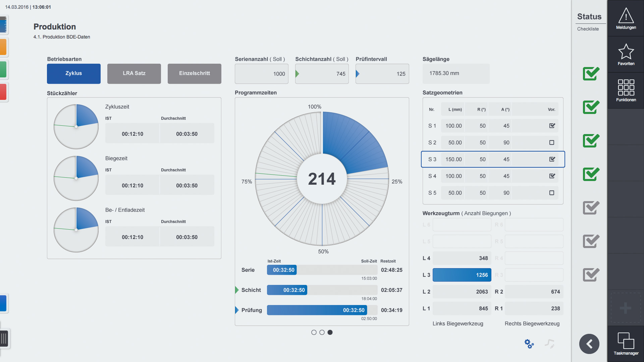Click the Serie progress bar
This screenshot has height=362, width=644.
[x=322, y=270]
